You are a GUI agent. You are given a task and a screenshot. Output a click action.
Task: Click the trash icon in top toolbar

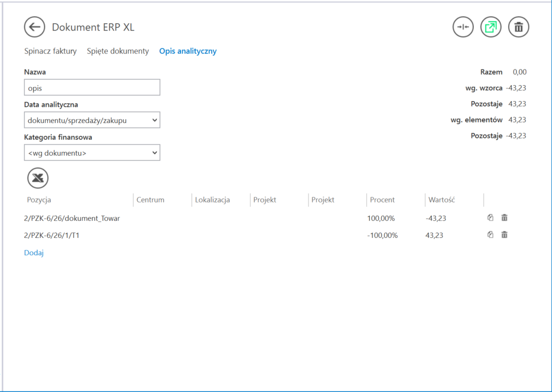(x=519, y=27)
